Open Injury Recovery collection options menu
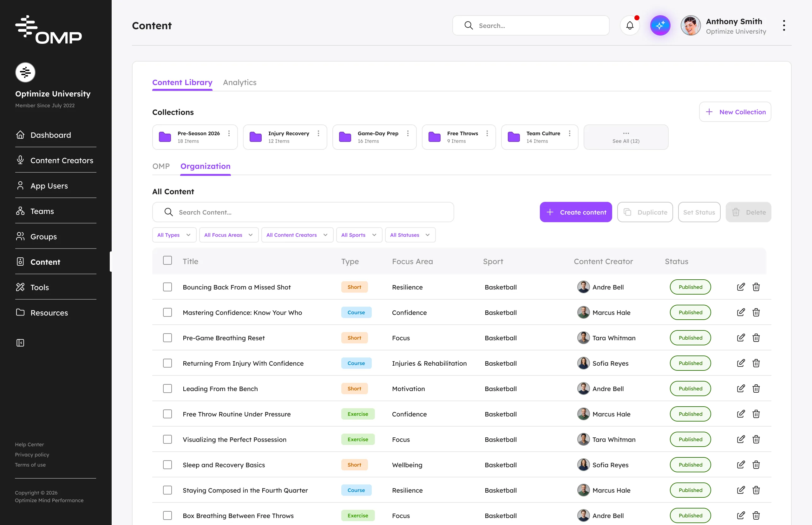This screenshot has height=525, width=812. (318, 133)
